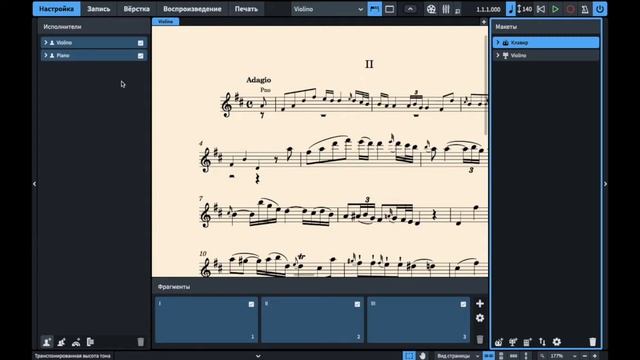
Task: Toggle checkbox on flow card I
Action: tap(251, 304)
